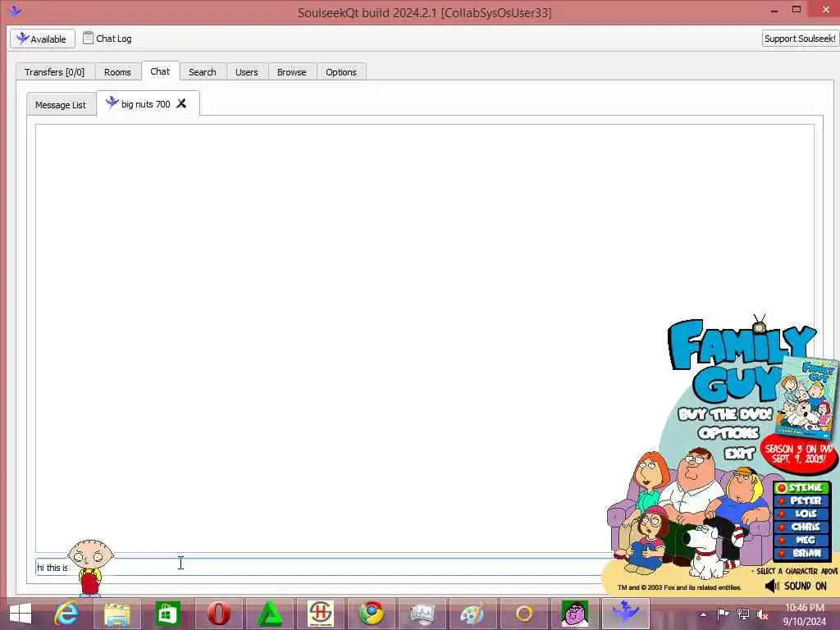This screenshot has width=840, height=630.
Task: Launch Internet Explorer from taskbar
Action: tap(67, 614)
